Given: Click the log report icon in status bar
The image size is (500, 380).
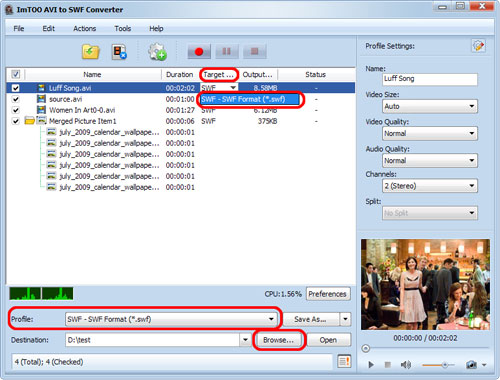Looking at the screenshot, I should point(344,361).
